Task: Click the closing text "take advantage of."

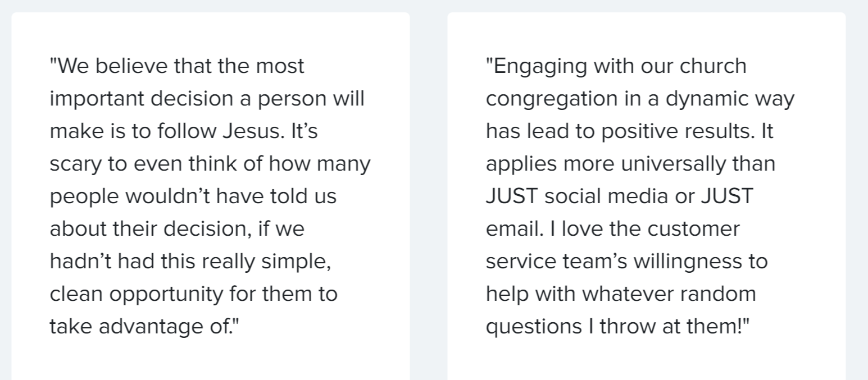Action: (x=141, y=327)
